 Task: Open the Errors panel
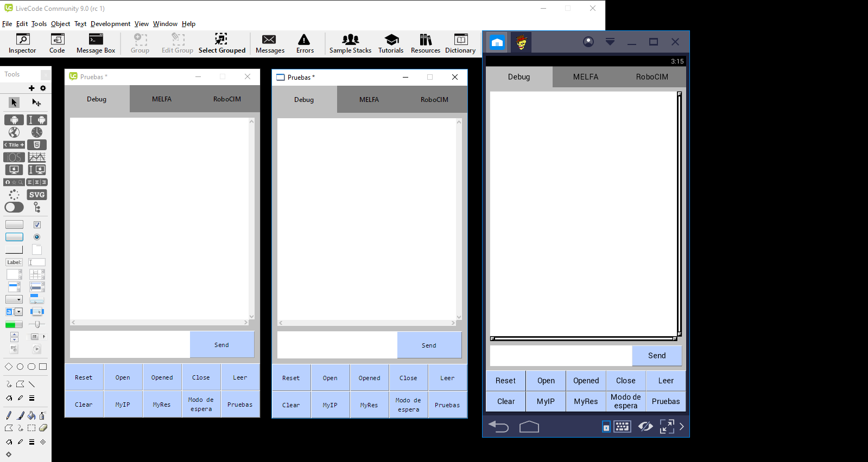tap(305, 43)
